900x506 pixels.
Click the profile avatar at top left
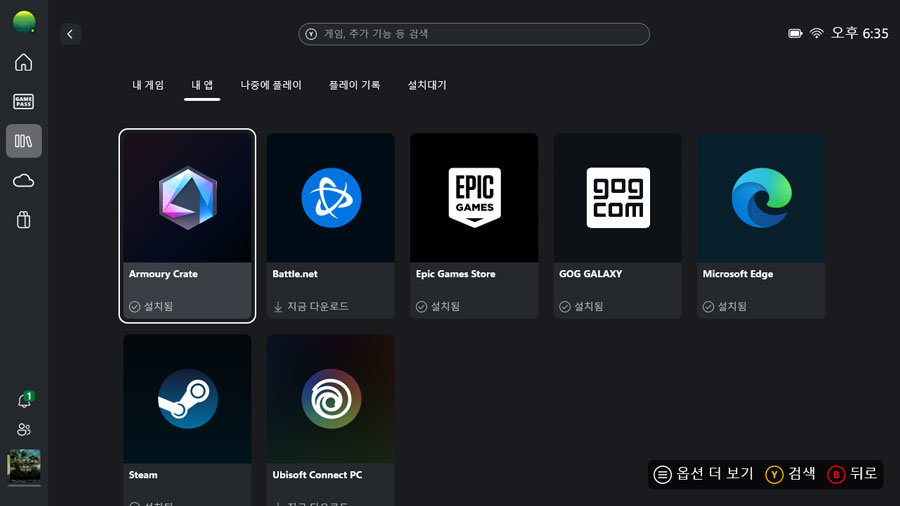click(23, 22)
